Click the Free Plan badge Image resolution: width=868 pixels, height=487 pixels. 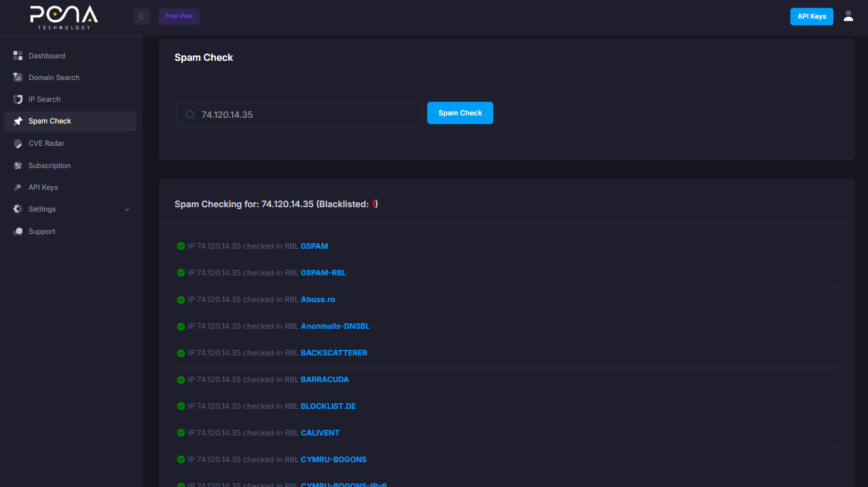coord(179,16)
